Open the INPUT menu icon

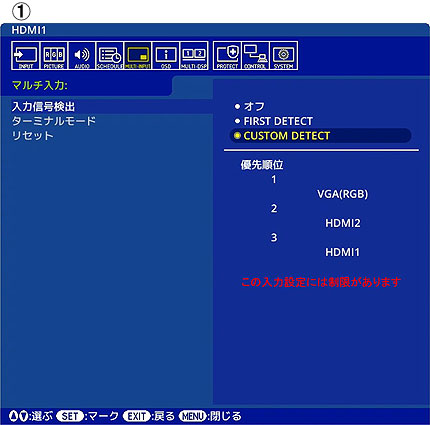tap(25, 56)
